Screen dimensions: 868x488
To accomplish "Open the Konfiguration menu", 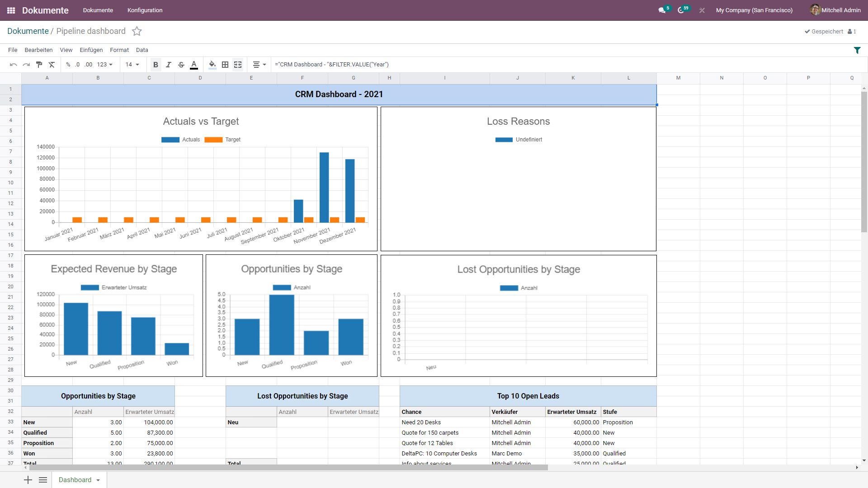I will (145, 10).
